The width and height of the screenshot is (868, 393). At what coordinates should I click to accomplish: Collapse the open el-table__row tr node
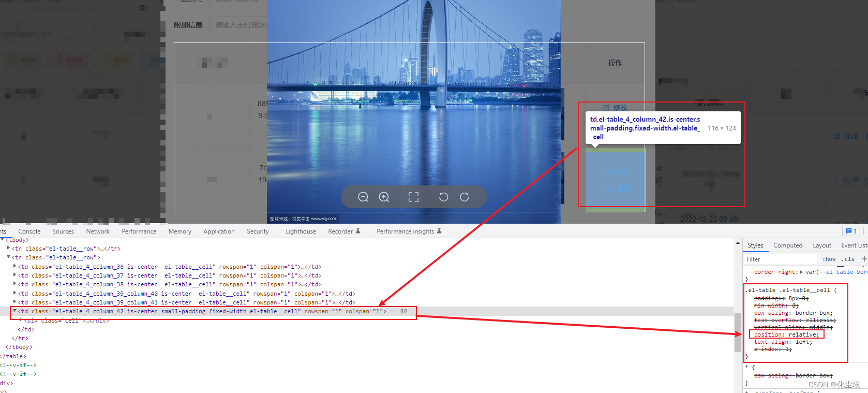coord(8,257)
